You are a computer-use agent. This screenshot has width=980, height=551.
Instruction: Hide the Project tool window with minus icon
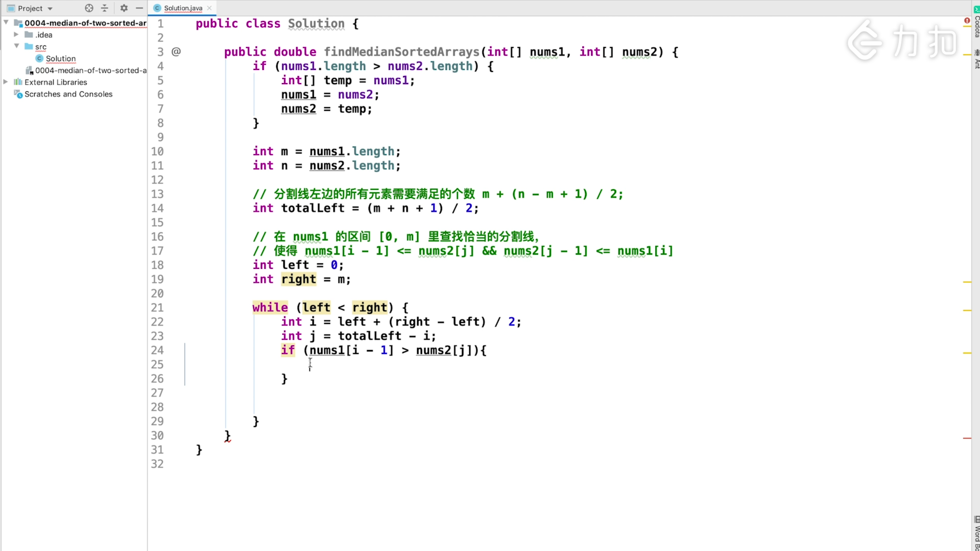click(140, 8)
